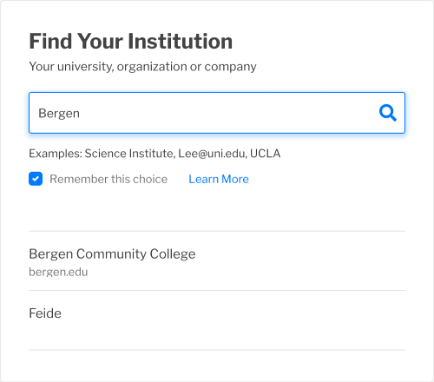The width and height of the screenshot is (434, 382).
Task: Click the 'Science Institute' example text
Action: (x=128, y=153)
